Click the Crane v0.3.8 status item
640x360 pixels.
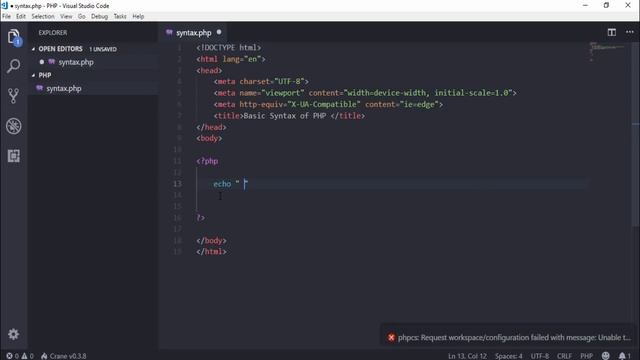64,356
